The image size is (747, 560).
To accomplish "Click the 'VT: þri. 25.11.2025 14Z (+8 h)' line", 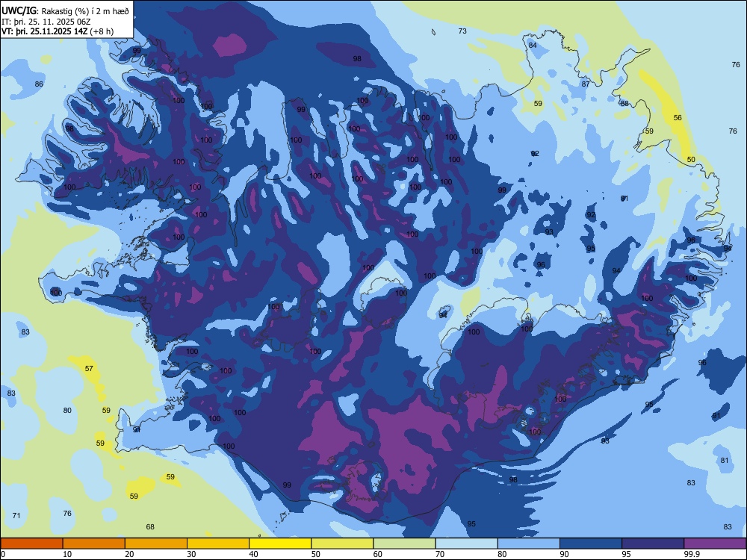I will coord(58,31).
